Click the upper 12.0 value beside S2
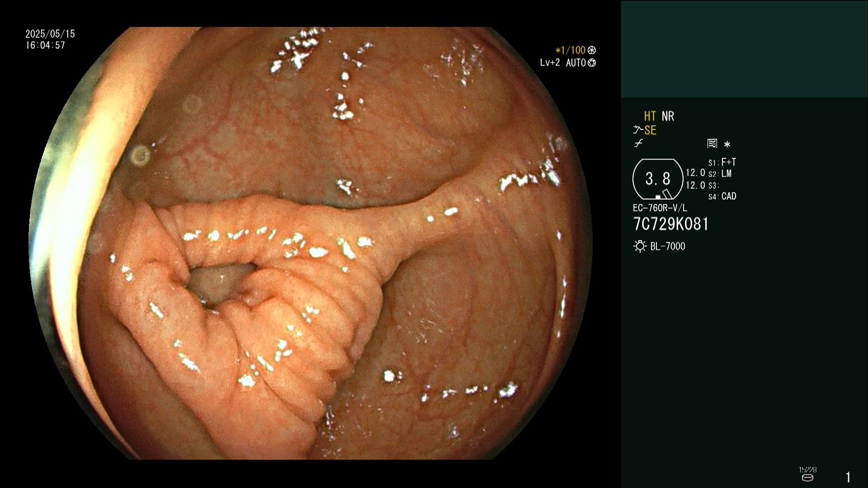 pos(695,173)
